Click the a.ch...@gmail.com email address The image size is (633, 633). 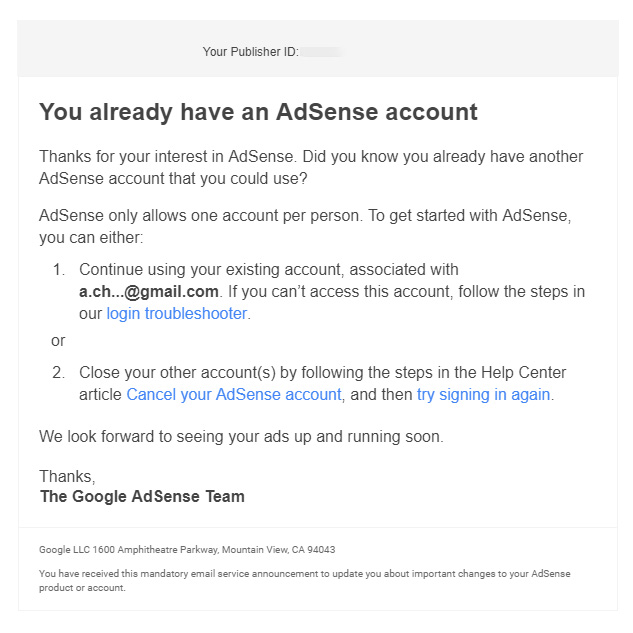click(x=149, y=292)
